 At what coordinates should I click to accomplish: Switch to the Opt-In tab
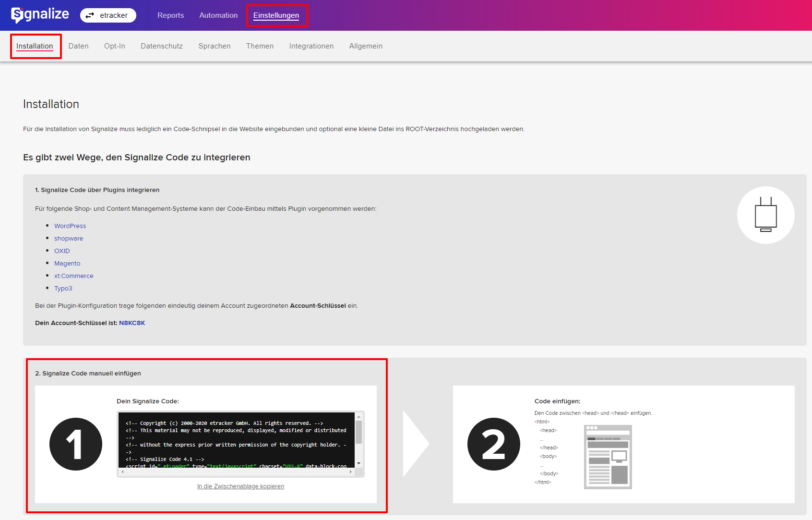point(115,46)
